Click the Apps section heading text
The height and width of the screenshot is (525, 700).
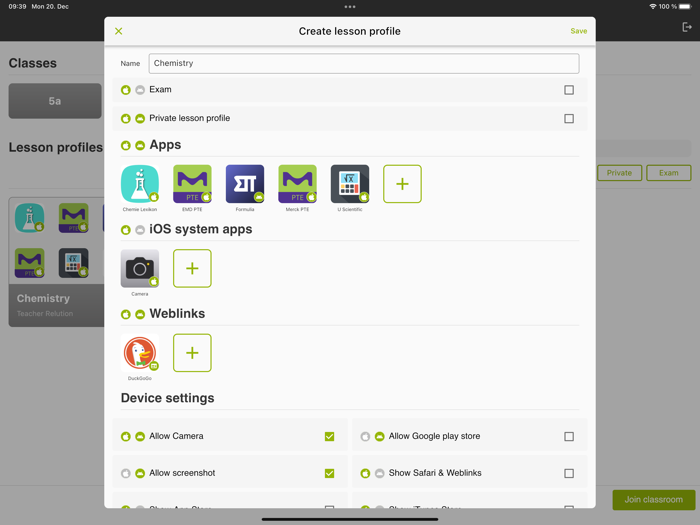tap(165, 145)
